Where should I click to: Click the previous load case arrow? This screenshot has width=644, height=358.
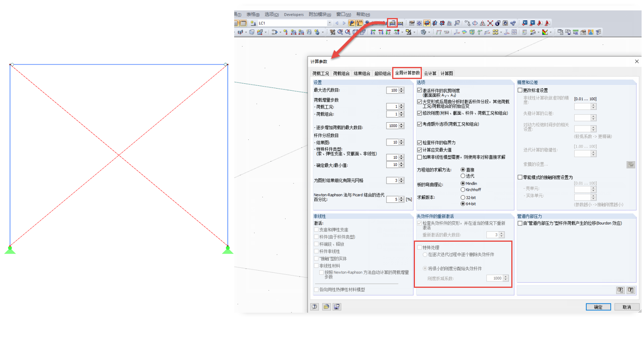click(x=337, y=23)
